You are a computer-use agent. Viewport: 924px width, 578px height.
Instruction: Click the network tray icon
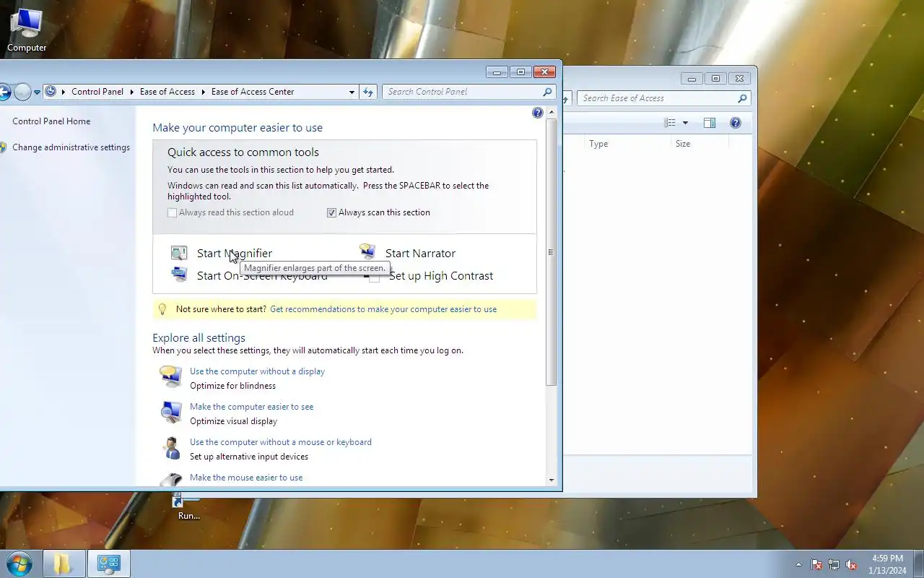834,565
